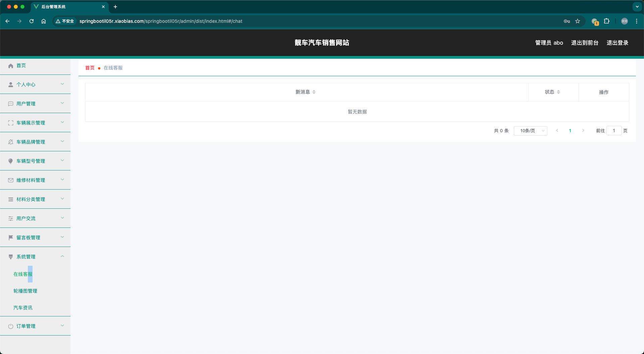Click the 首页 breadcrumb link
The height and width of the screenshot is (354, 644).
pyautogui.click(x=90, y=68)
